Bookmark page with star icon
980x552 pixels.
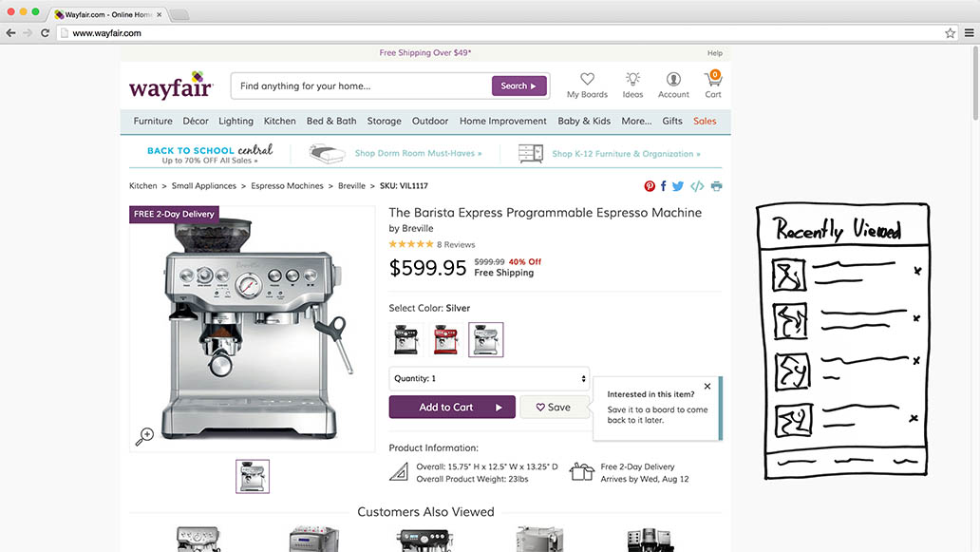coord(950,33)
